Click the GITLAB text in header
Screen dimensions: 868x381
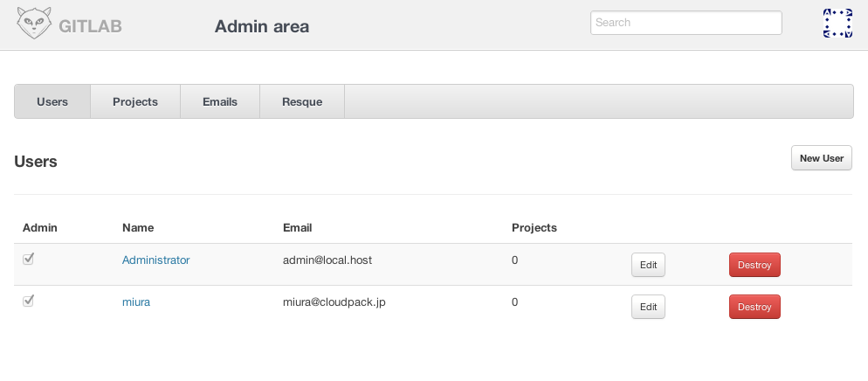click(90, 26)
